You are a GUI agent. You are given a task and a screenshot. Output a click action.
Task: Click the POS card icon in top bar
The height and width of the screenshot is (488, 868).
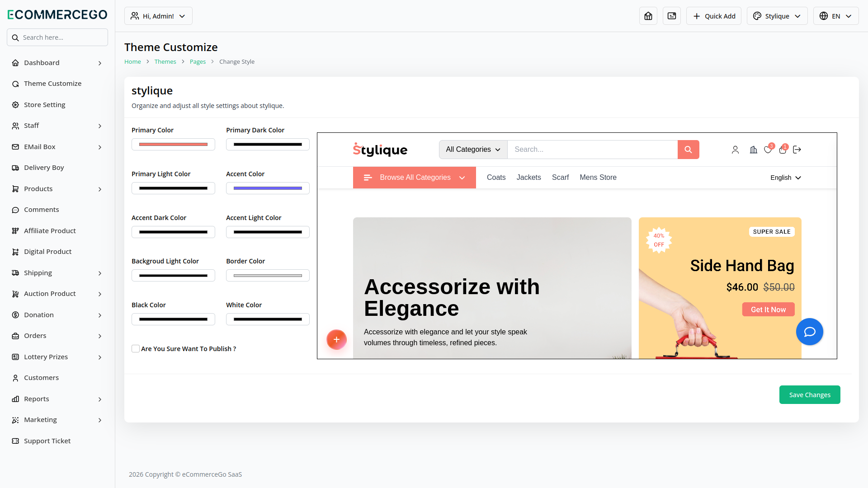pos(671,16)
